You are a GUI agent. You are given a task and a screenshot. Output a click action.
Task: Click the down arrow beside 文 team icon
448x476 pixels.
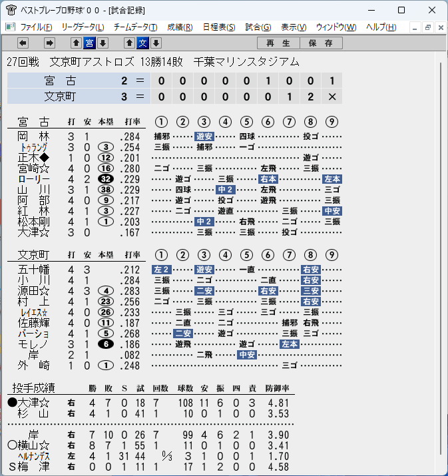[156, 43]
